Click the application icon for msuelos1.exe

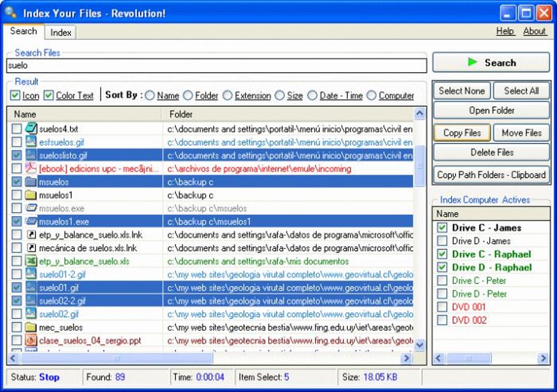[x=31, y=221]
